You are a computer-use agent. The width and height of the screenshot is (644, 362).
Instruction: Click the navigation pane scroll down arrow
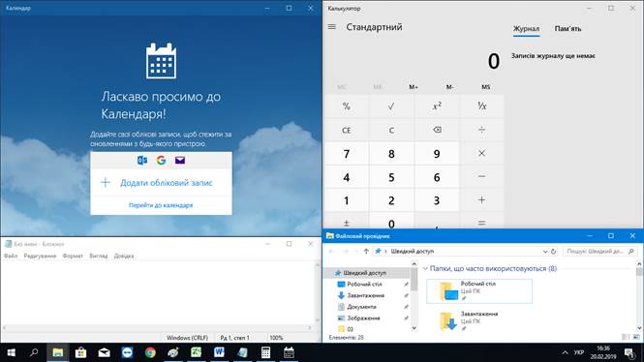pos(414,328)
